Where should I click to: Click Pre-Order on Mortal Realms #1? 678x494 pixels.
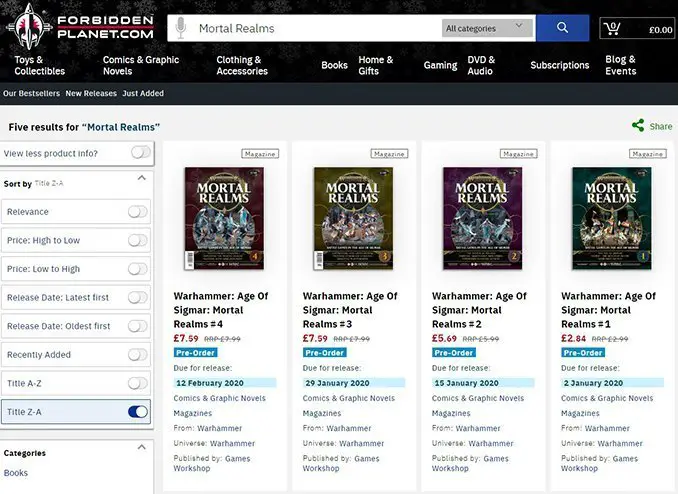(583, 353)
